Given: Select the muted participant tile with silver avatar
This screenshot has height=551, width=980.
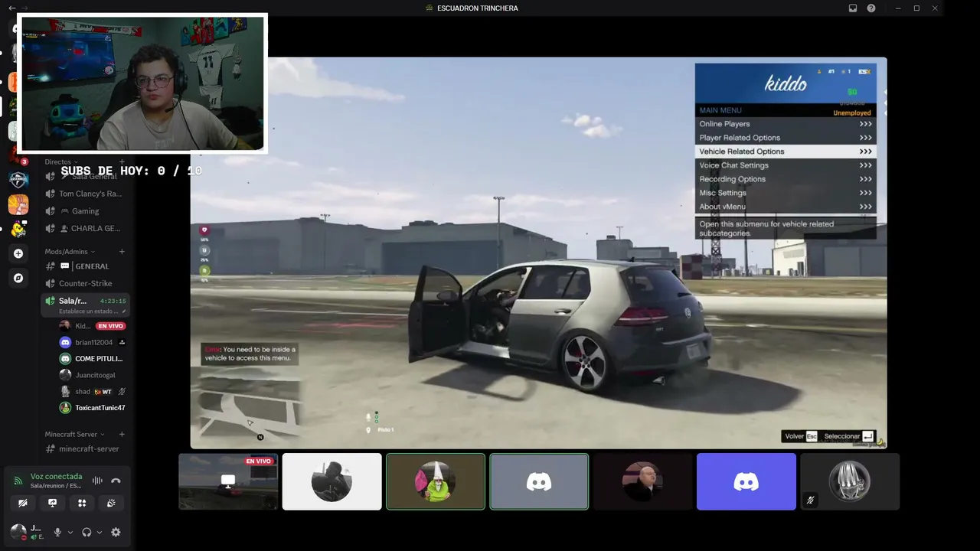Looking at the screenshot, I should 850,481.
